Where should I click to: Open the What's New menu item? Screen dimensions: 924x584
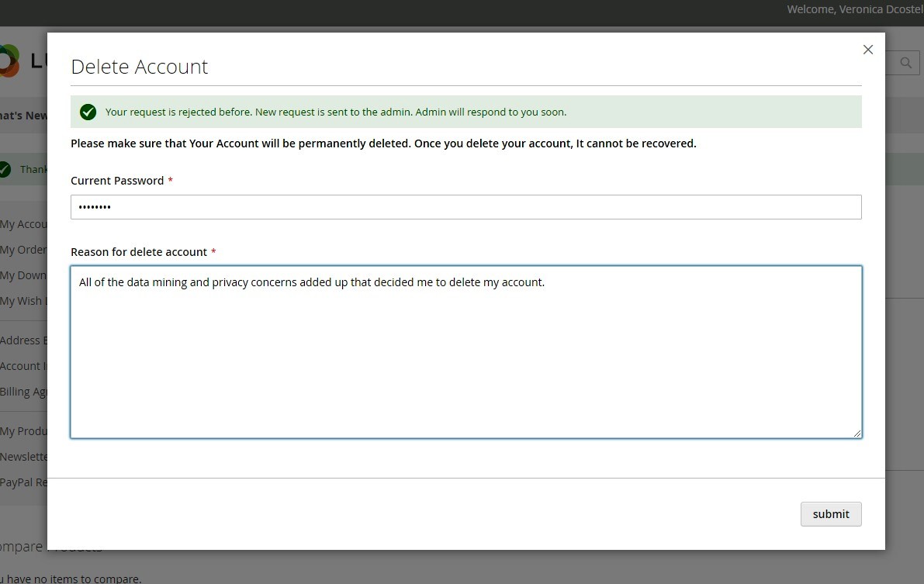tap(23, 116)
